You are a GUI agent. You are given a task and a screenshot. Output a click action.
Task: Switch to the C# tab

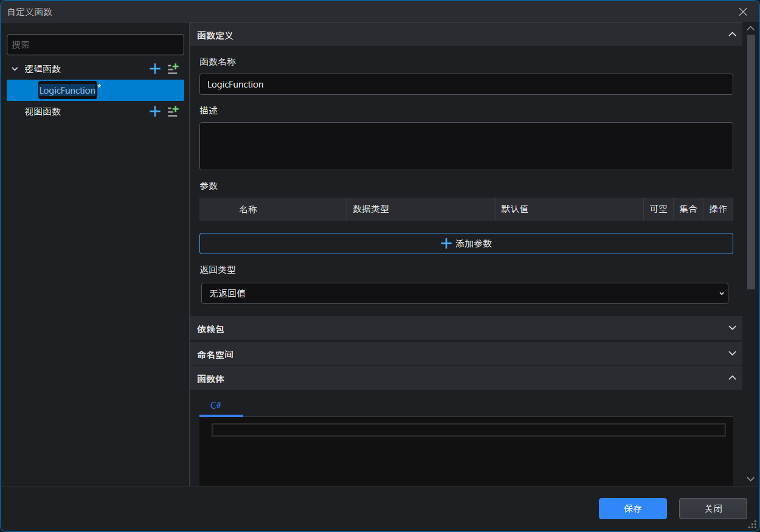coord(216,405)
